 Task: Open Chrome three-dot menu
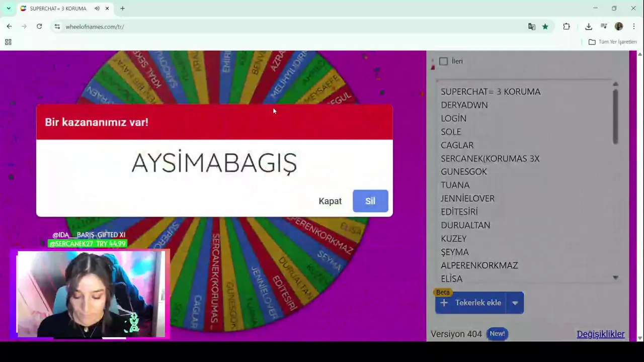633,27
